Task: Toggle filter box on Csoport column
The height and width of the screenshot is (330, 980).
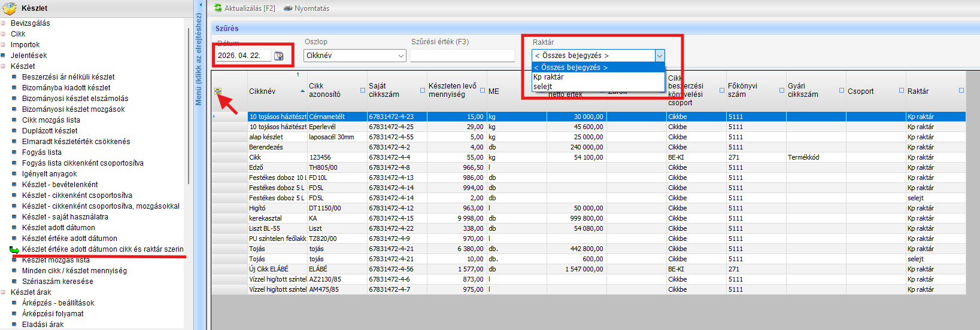Action: 901,90
